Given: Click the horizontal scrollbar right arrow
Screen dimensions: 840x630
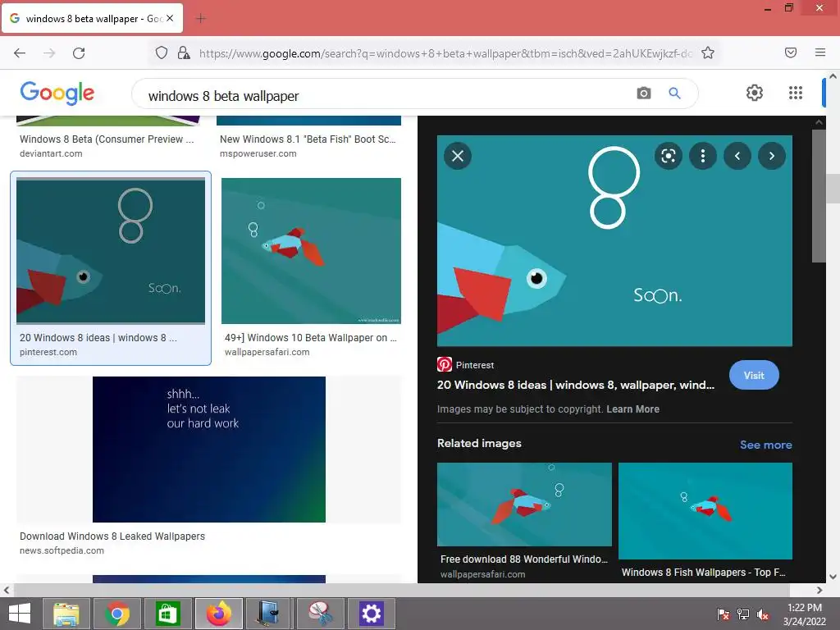Looking at the screenshot, I should (x=819, y=590).
